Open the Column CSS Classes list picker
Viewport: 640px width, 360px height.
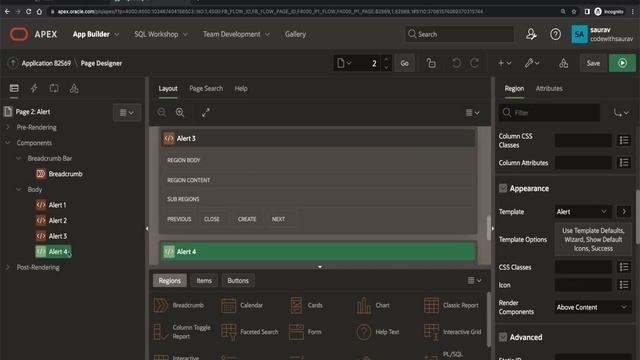click(624, 140)
